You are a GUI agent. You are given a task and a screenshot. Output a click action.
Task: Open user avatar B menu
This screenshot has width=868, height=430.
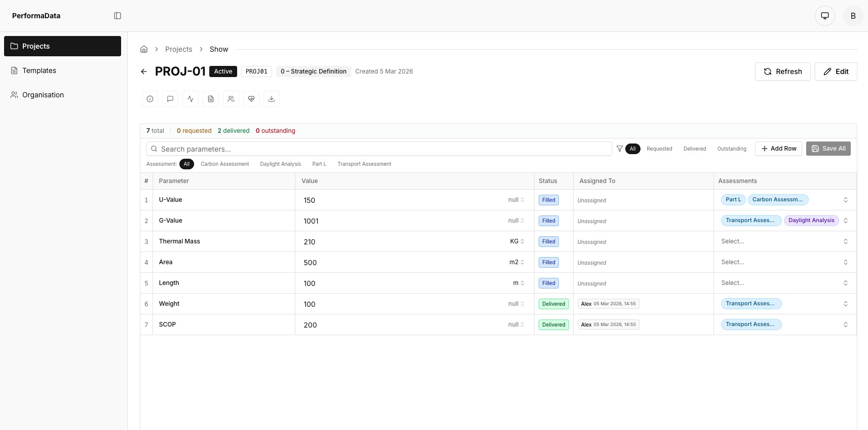(853, 16)
